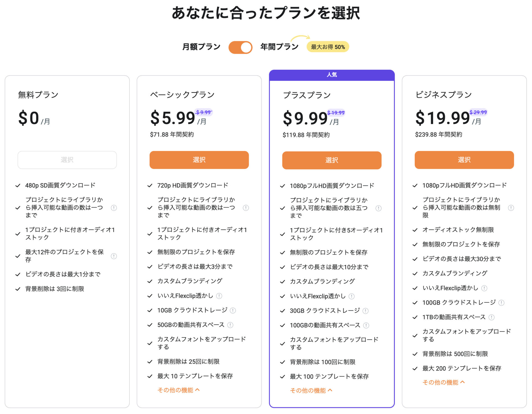The width and height of the screenshot is (532, 414).
Task: Click the info icon next to 無料プラン's プロジェクト挿入動画 limit
Action: (114, 208)
